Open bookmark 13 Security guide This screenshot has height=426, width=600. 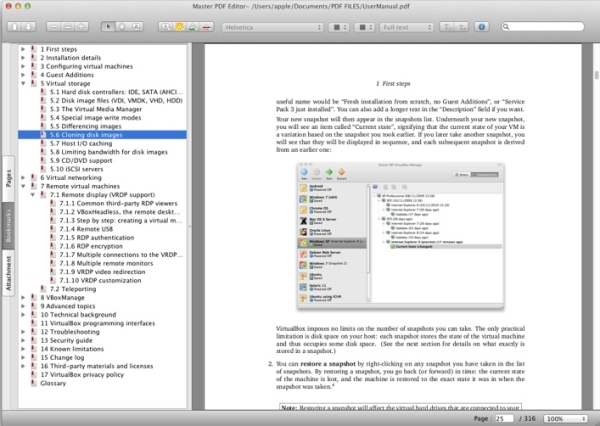click(x=67, y=340)
